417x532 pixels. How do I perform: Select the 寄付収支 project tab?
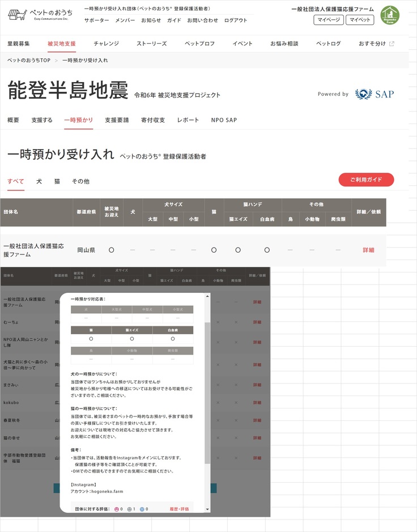click(x=152, y=120)
